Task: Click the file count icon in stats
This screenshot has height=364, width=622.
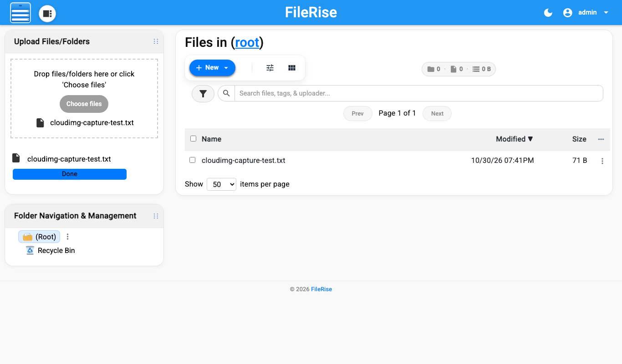Action: click(x=454, y=69)
